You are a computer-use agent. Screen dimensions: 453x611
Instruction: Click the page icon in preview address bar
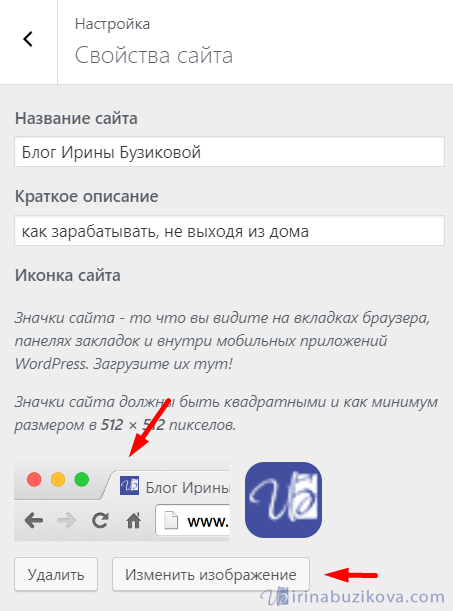click(171, 521)
